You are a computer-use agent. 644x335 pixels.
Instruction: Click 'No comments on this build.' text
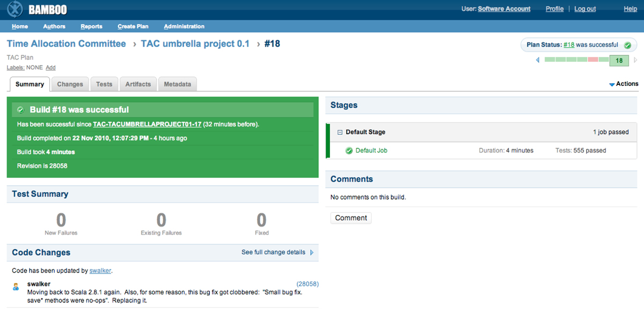pyautogui.click(x=368, y=198)
